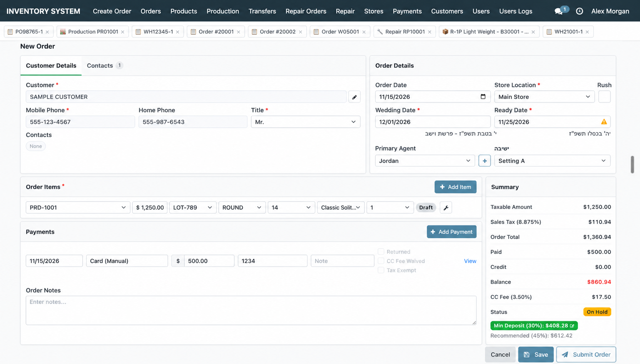Click the Add Payment button
Image resolution: width=640 pixels, height=364 pixels.
(451, 232)
